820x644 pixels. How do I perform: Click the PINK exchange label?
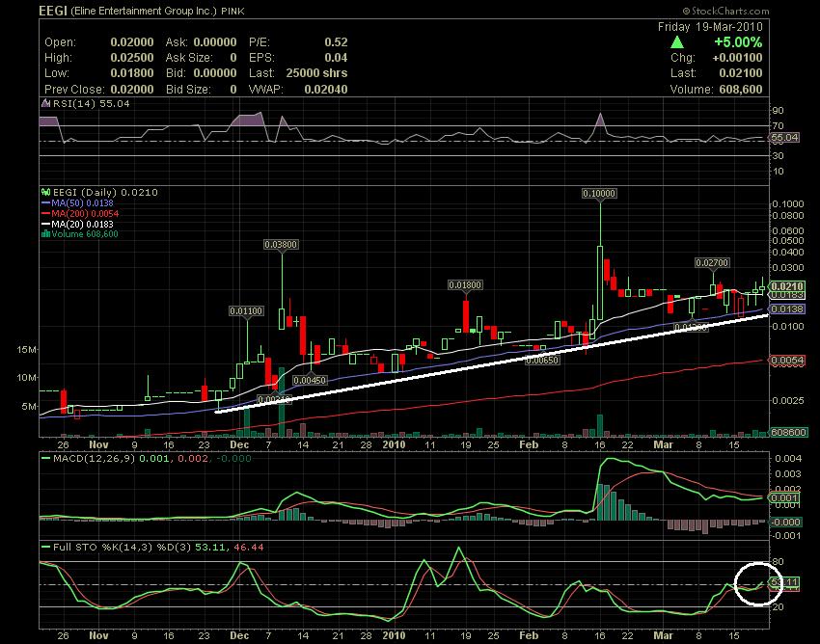tap(232, 11)
